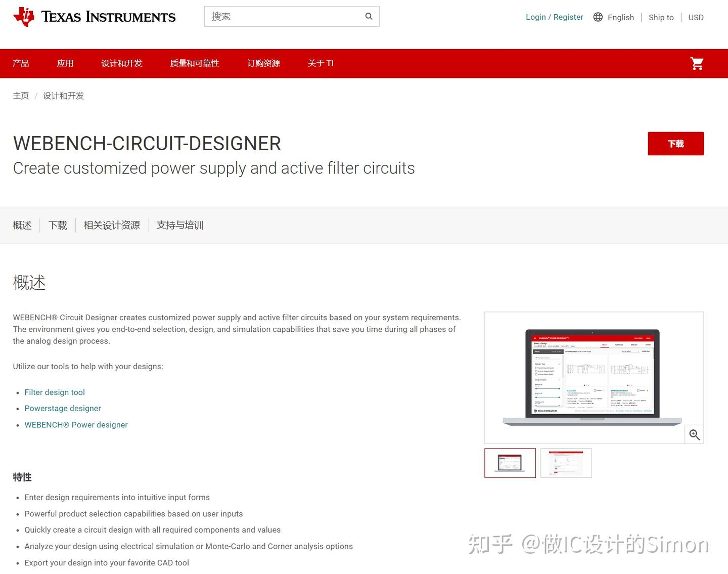Click the red 下载 button

[676, 143]
